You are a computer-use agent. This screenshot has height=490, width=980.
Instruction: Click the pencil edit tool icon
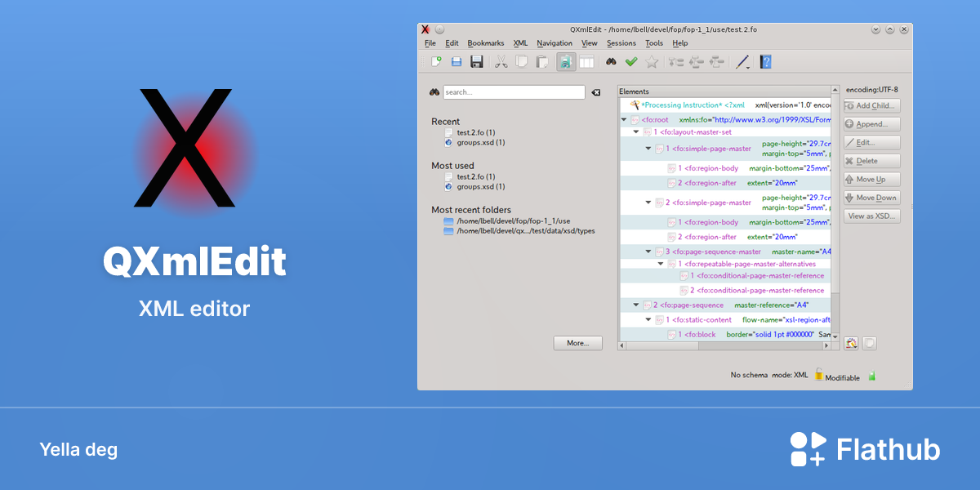click(x=741, y=61)
